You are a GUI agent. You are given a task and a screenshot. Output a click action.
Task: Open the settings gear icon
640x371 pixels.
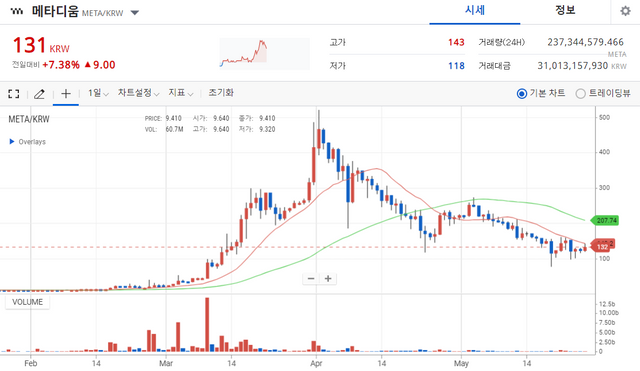coord(625,11)
